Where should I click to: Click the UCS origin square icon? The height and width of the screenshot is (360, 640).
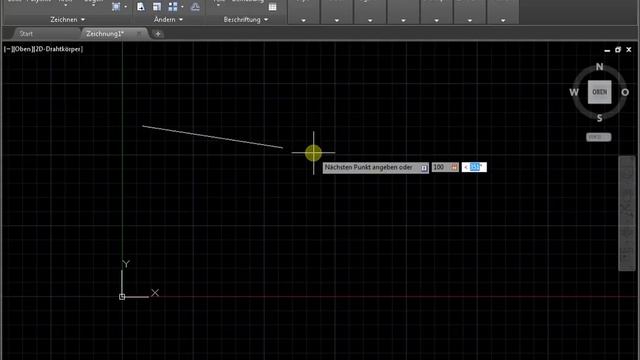122,297
